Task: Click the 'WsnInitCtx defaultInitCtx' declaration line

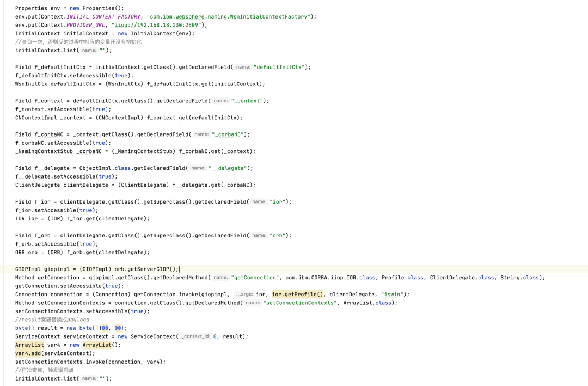Action: pyautogui.click(x=140, y=84)
